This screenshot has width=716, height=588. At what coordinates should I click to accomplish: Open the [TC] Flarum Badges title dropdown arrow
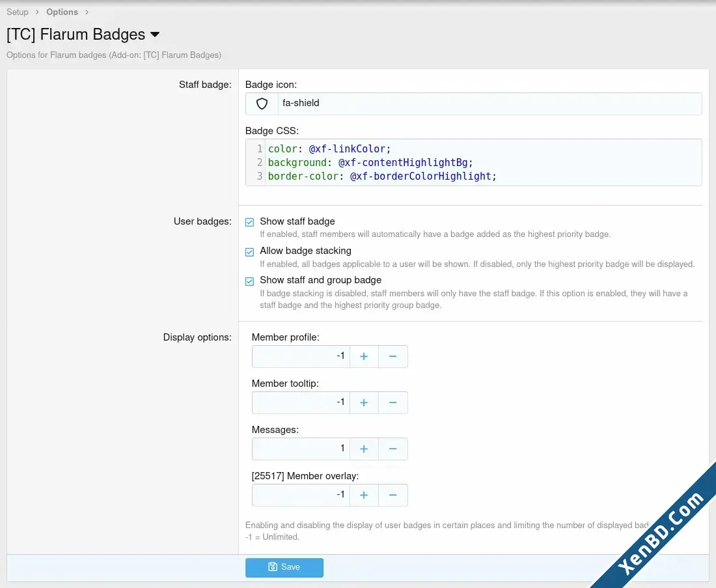pyautogui.click(x=155, y=35)
